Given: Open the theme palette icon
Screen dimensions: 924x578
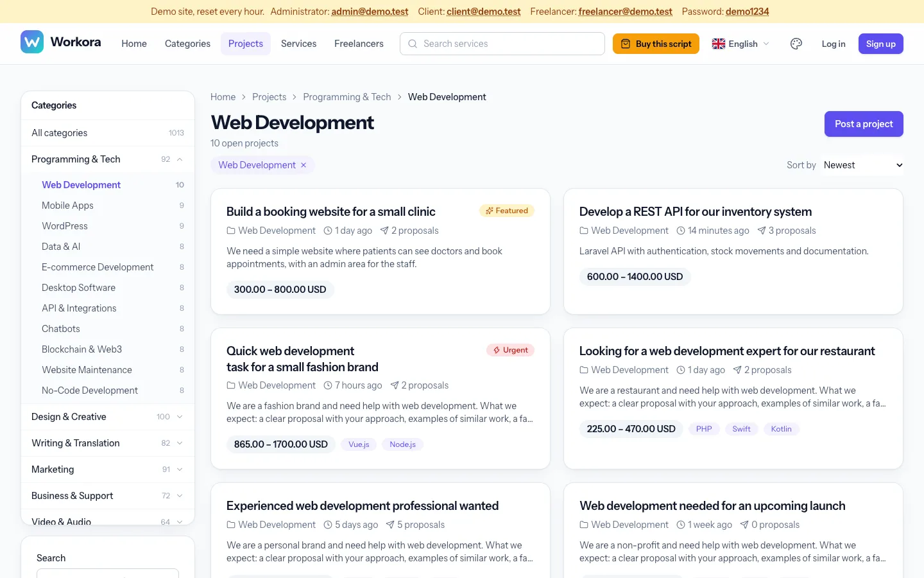Looking at the screenshot, I should click(x=796, y=44).
